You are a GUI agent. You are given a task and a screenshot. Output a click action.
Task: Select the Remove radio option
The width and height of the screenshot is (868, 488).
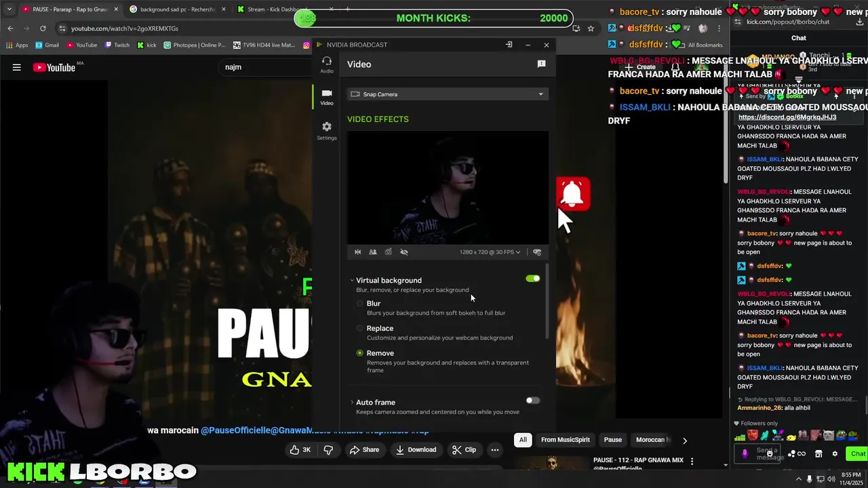[360, 353]
